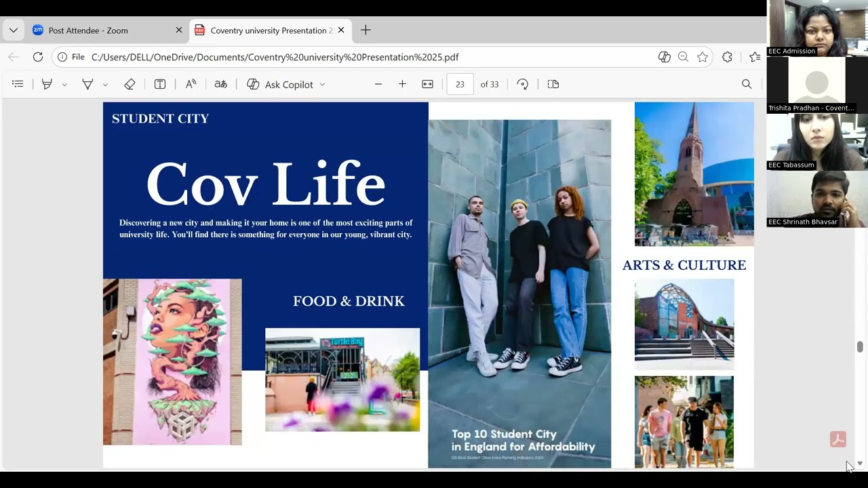Viewport: 868px width, 488px height.
Task: Select the EEC Admission video tile
Action: (x=817, y=28)
